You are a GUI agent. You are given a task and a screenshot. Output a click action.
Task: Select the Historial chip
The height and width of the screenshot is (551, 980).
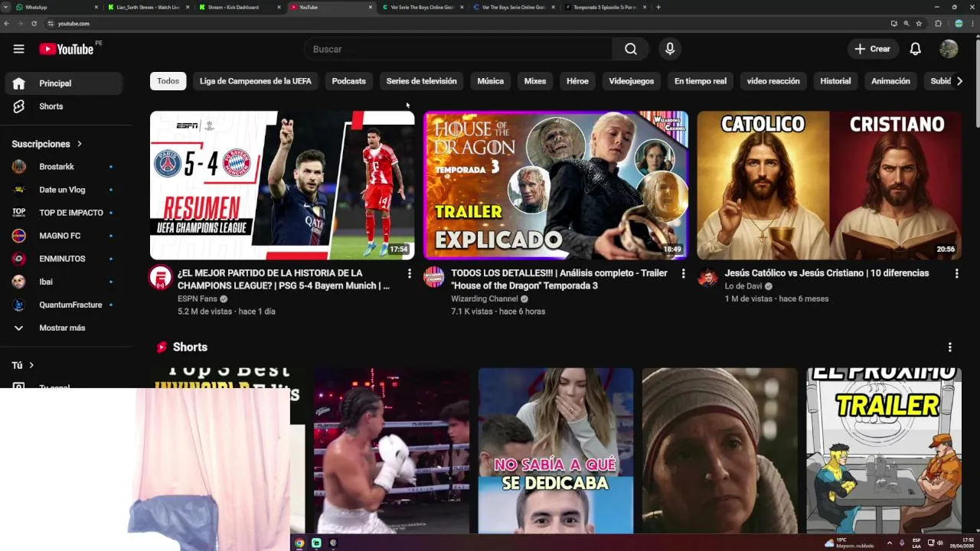click(835, 81)
